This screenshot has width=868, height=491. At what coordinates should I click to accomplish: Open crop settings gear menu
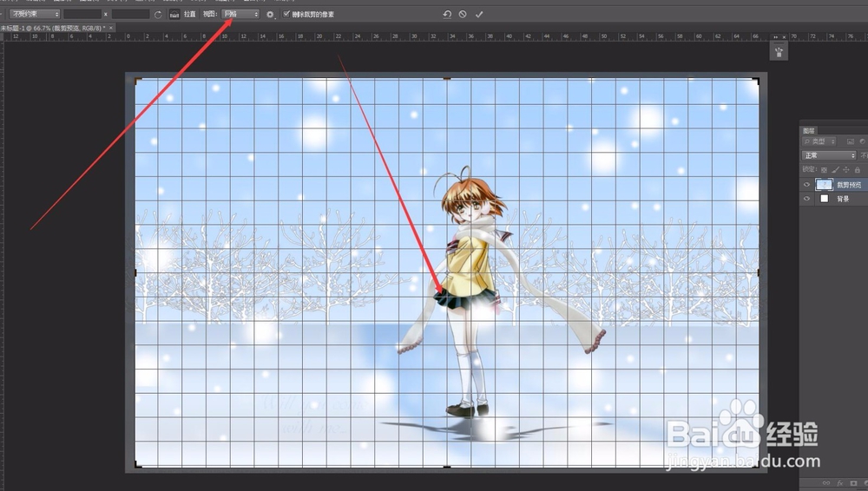click(270, 15)
